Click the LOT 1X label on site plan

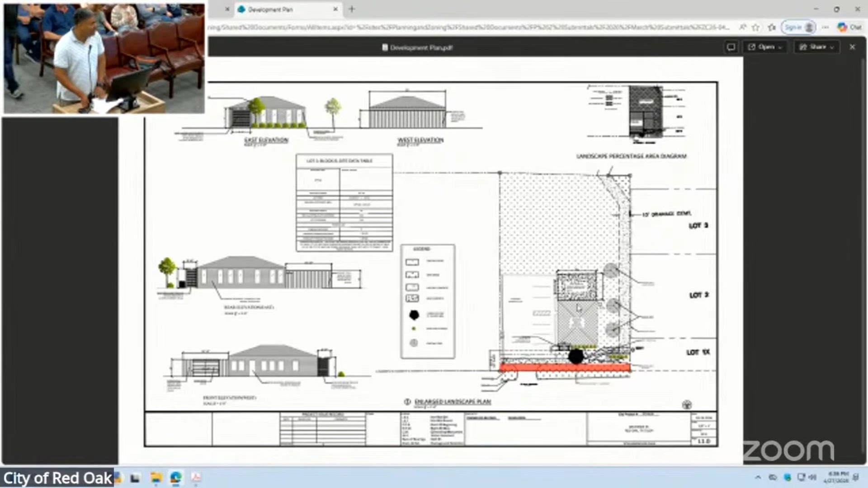point(698,352)
